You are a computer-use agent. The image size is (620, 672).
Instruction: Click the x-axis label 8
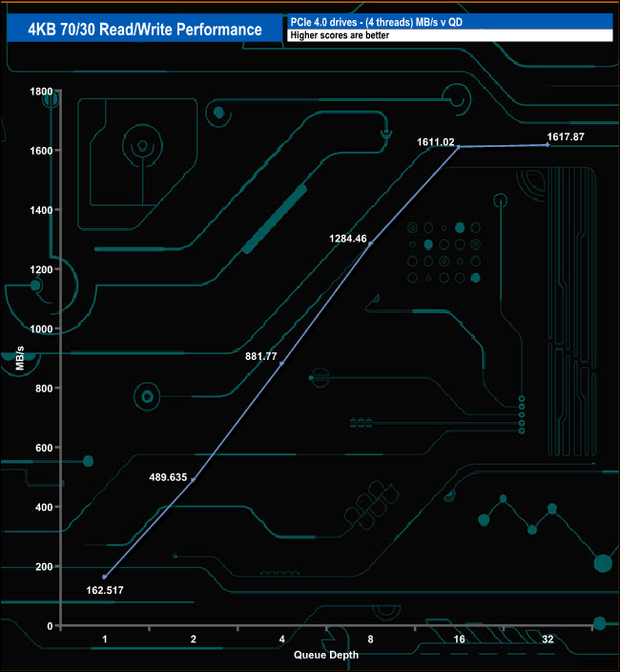pos(370,639)
